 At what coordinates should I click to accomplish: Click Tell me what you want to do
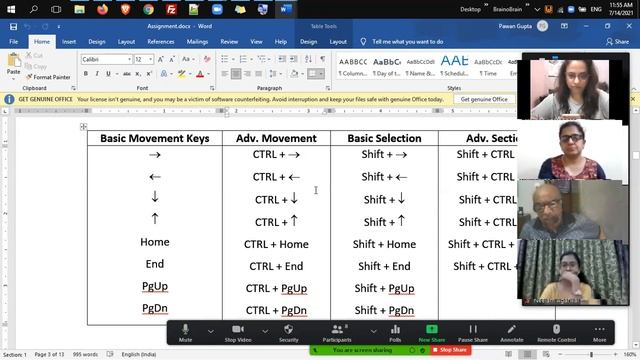click(x=407, y=42)
